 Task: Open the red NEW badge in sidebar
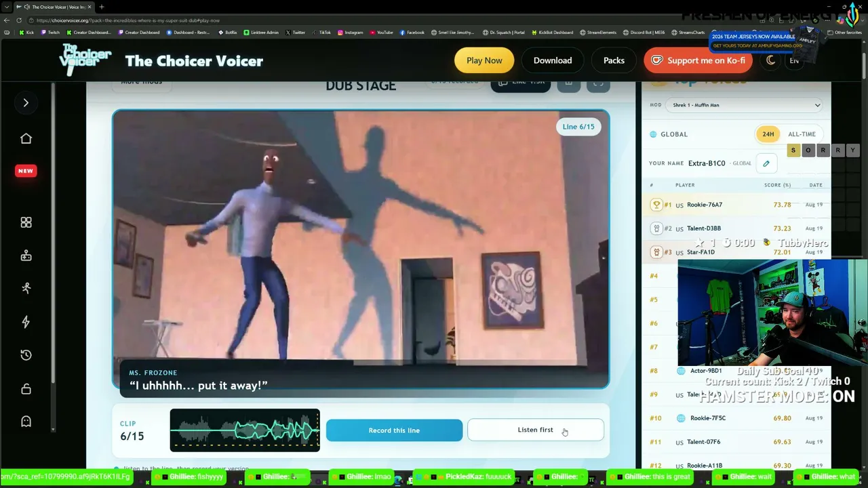tap(25, 171)
